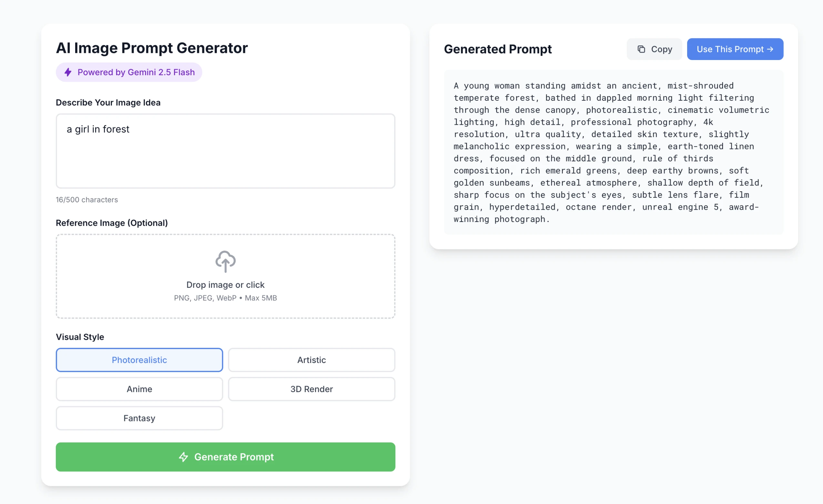This screenshot has height=504, width=823.
Task: Click the Copy button
Action: pyautogui.click(x=654, y=49)
